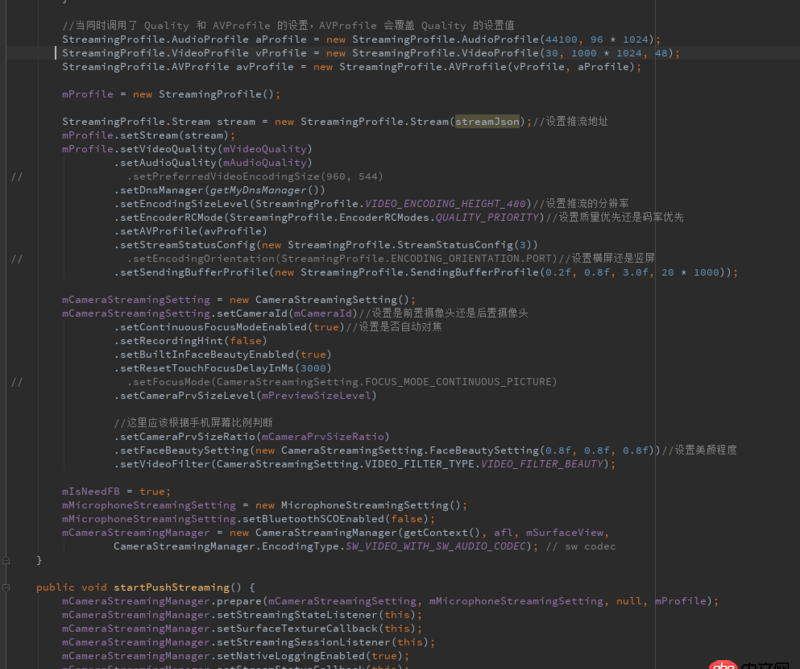Click the QUALITY_PRIORITY constant

[x=487, y=217]
